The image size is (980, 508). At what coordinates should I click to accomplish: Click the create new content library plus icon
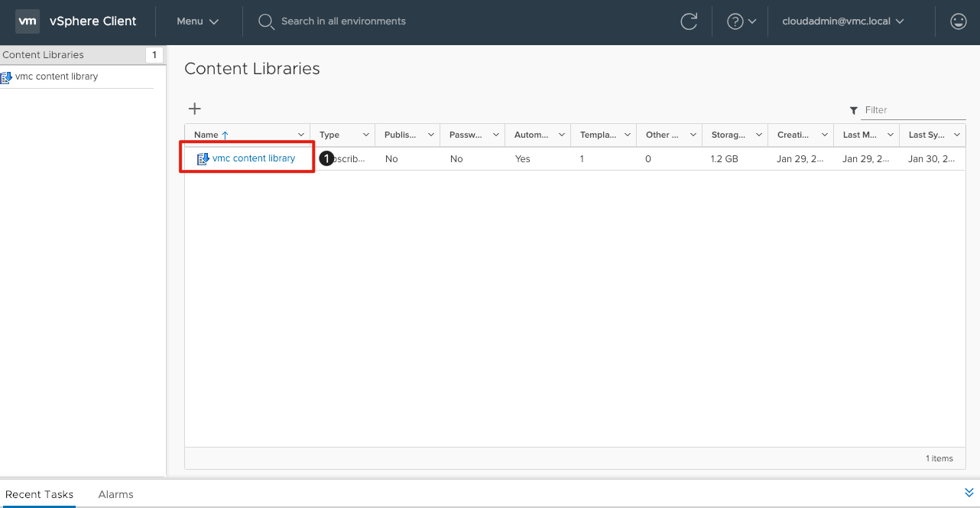[x=195, y=109]
